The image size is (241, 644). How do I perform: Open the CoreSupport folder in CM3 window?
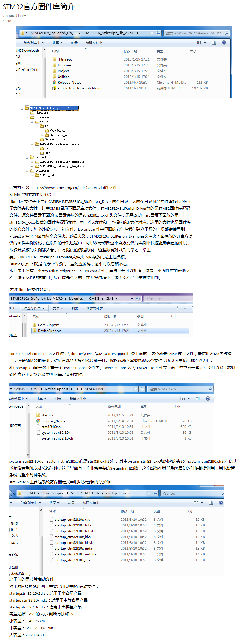(x=48, y=325)
